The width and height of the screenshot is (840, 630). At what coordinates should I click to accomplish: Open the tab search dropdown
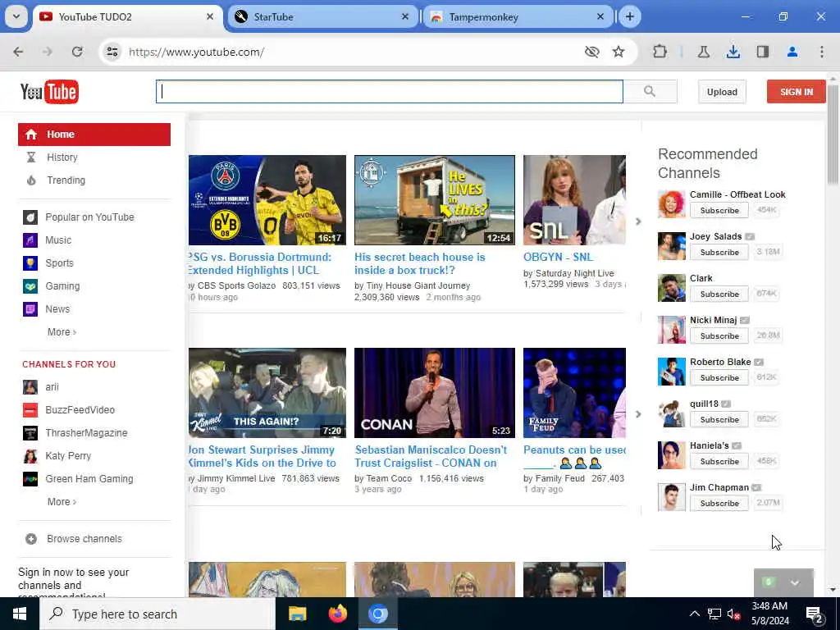[x=16, y=16]
